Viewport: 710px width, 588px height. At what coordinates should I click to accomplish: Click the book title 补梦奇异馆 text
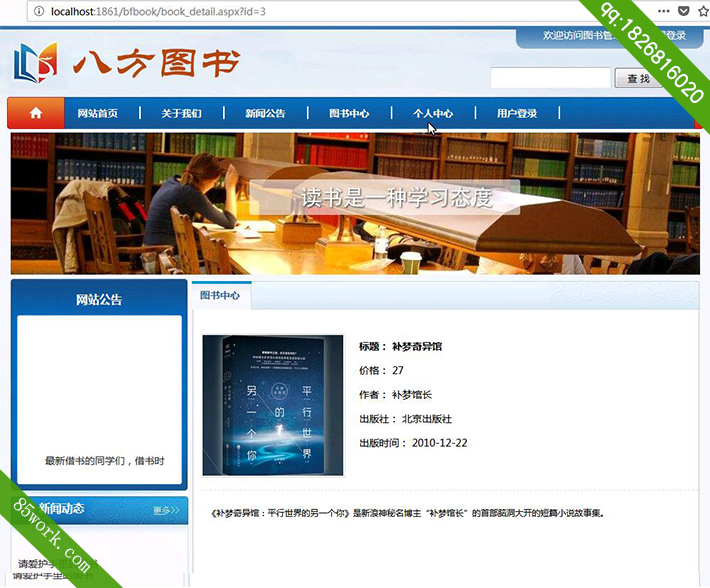pos(417,347)
